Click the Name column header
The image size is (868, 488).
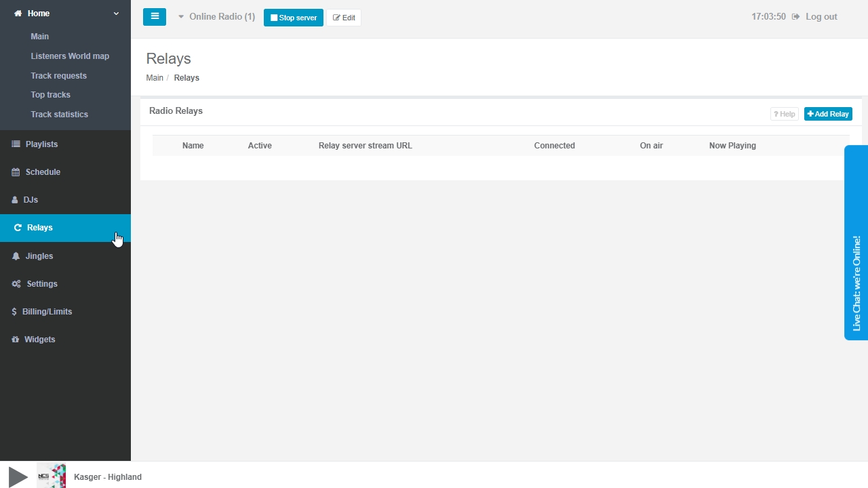(x=193, y=146)
